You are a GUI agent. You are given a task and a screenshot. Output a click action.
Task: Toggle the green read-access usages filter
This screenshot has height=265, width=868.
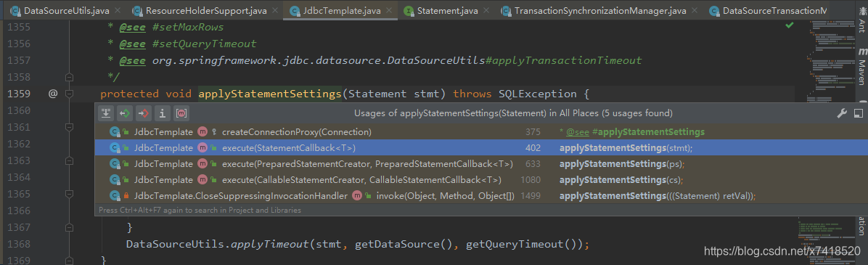[125, 113]
